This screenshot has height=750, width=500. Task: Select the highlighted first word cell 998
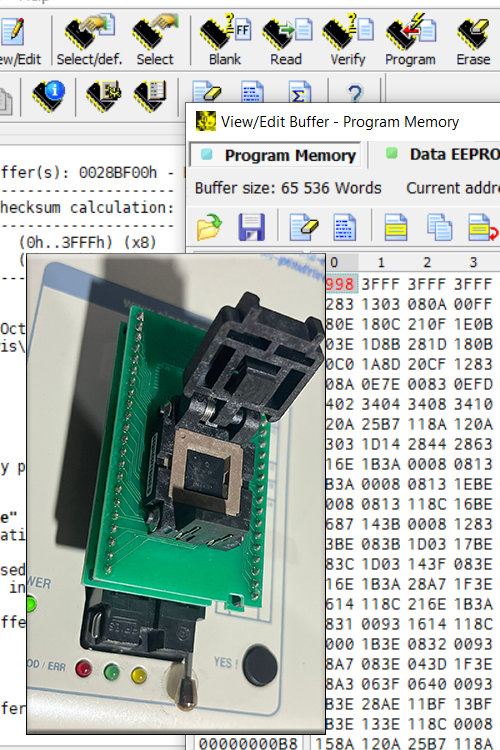[x=341, y=284]
